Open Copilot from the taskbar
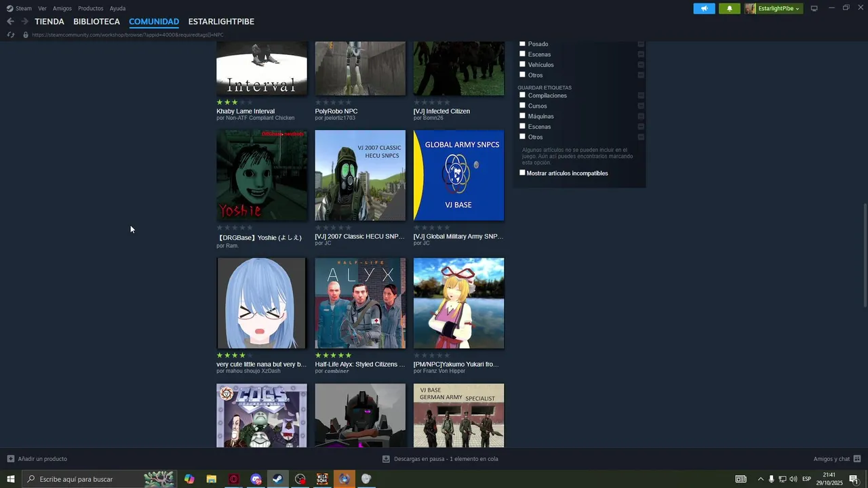The image size is (868, 488). click(189, 479)
